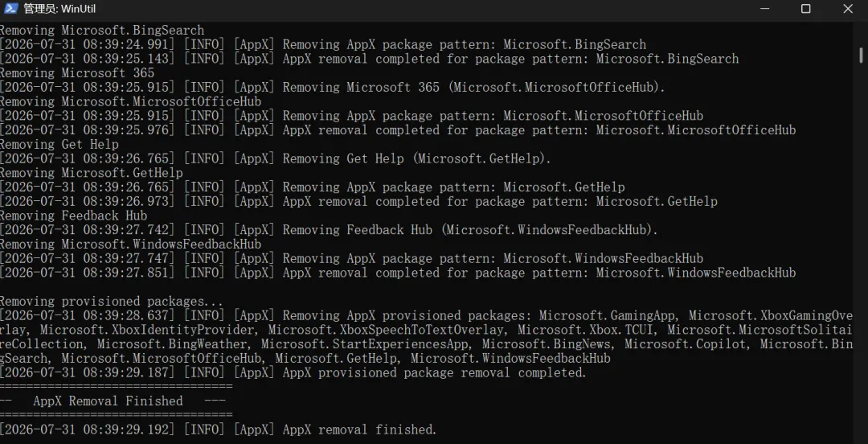Viewport: 868px width, 444px height.
Task: Click the PowerShell icon in the title bar
Action: 11,9
